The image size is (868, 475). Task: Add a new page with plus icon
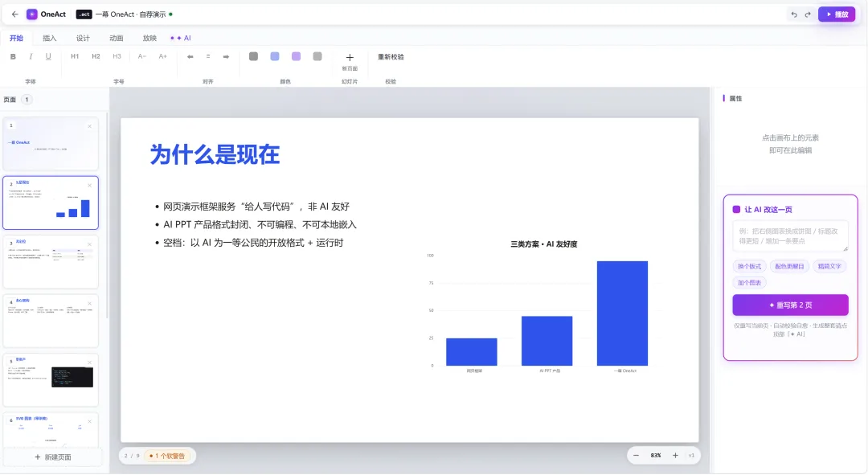click(350, 61)
